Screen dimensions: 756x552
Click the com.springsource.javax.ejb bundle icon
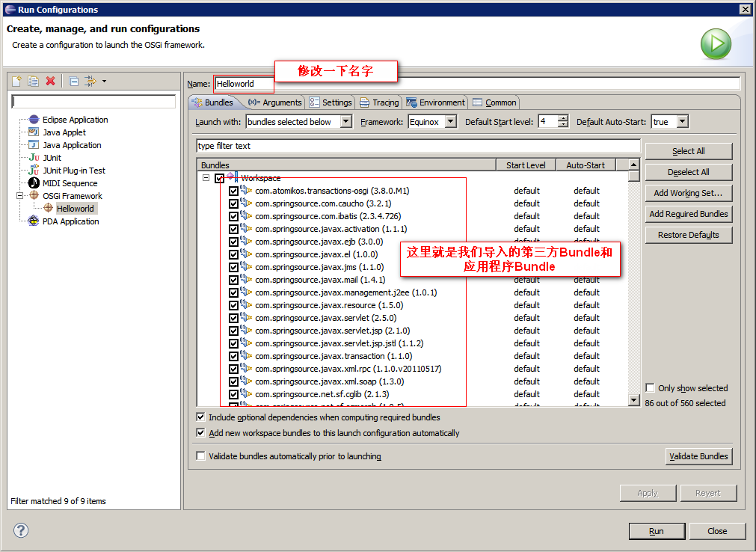pos(246,241)
